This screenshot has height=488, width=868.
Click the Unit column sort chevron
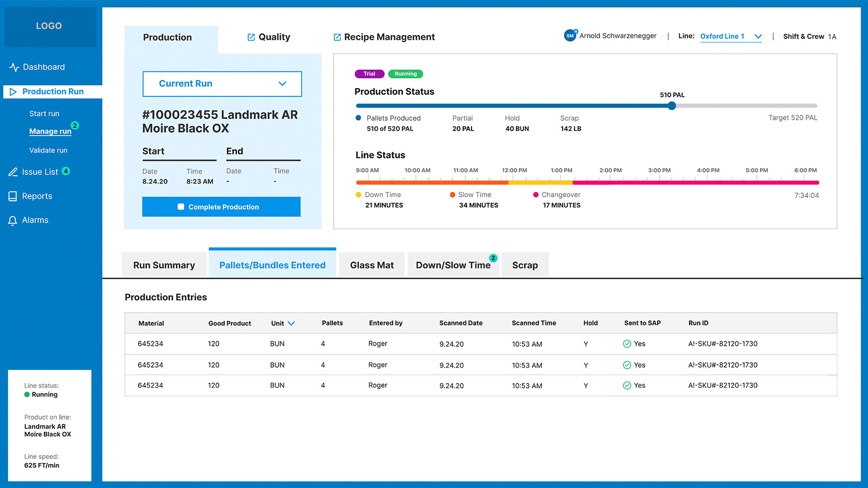pyautogui.click(x=291, y=323)
